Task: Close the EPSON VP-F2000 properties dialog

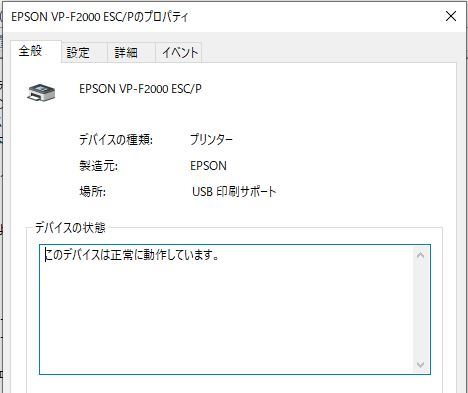Action: pos(451,16)
